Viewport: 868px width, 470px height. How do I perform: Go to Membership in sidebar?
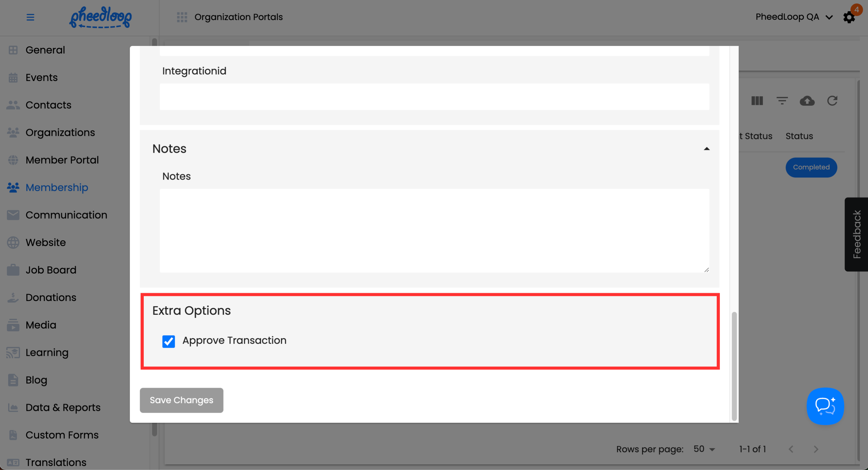click(57, 187)
